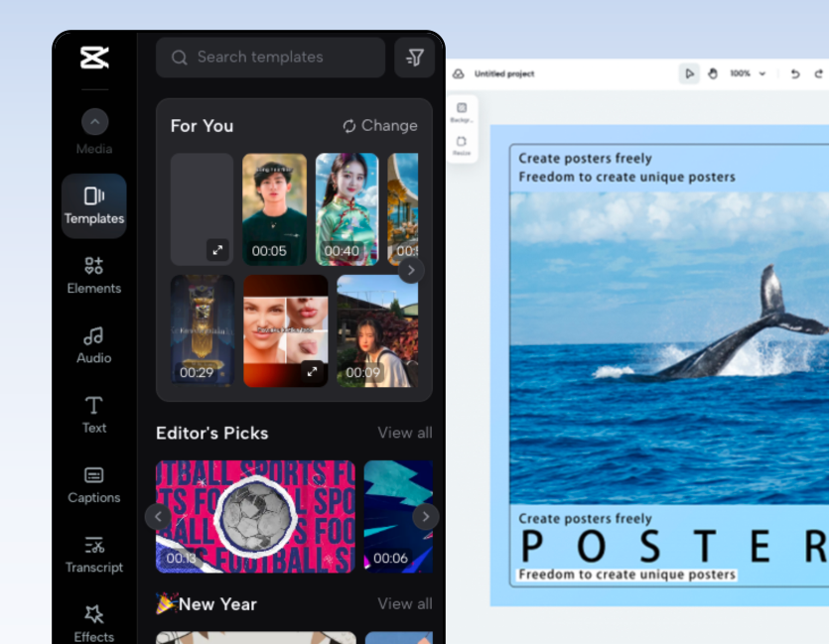Image resolution: width=829 pixels, height=644 pixels.
Task: Open the Captions sidebar tab
Action: (94, 485)
